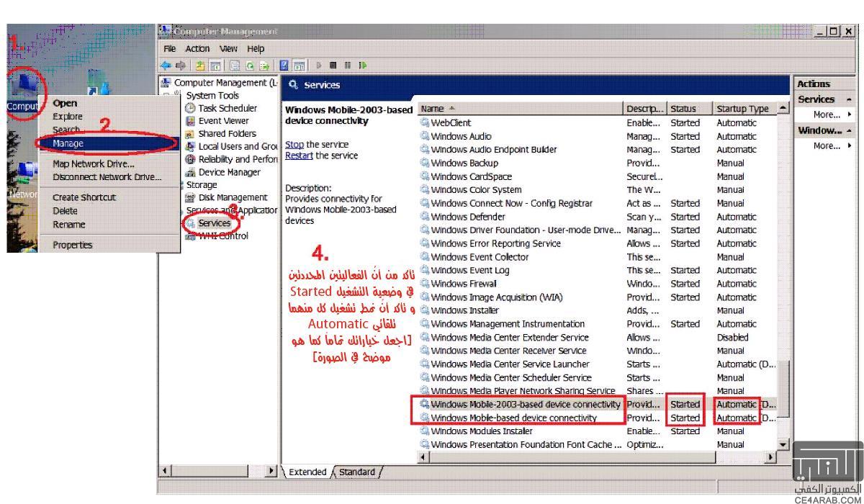
Task: Open the Help menu
Action: [256, 49]
